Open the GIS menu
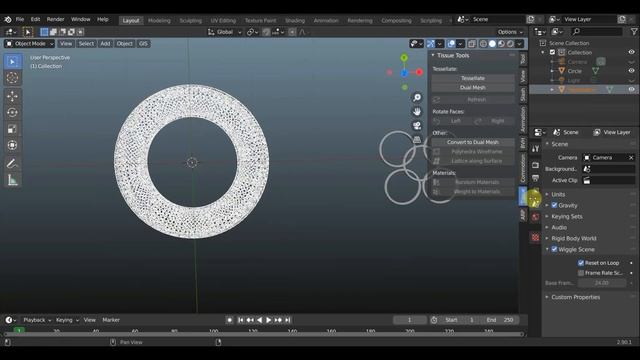This screenshot has height=360, width=640. tap(143, 44)
